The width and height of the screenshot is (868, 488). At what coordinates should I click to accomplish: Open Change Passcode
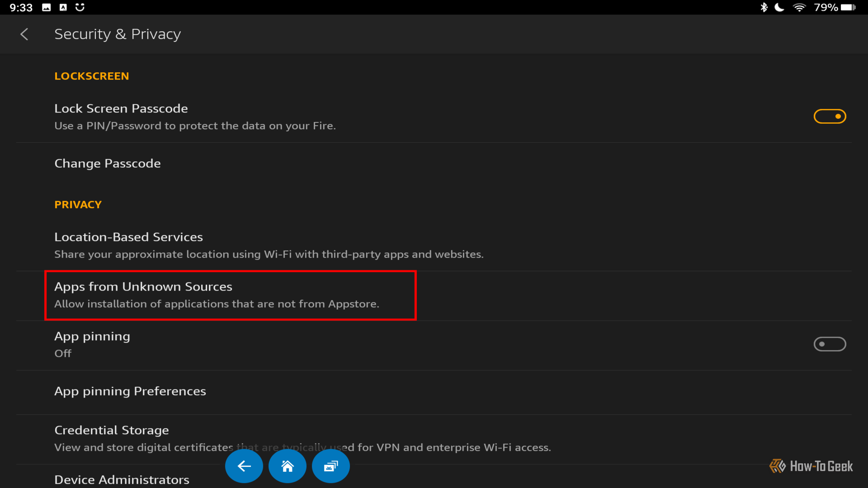coord(434,164)
